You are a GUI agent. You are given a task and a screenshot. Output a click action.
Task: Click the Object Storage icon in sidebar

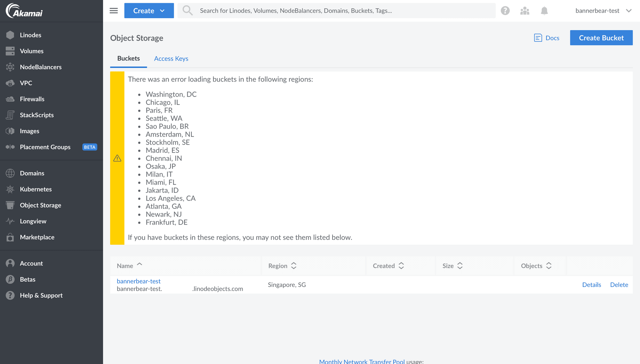pos(10,205)
